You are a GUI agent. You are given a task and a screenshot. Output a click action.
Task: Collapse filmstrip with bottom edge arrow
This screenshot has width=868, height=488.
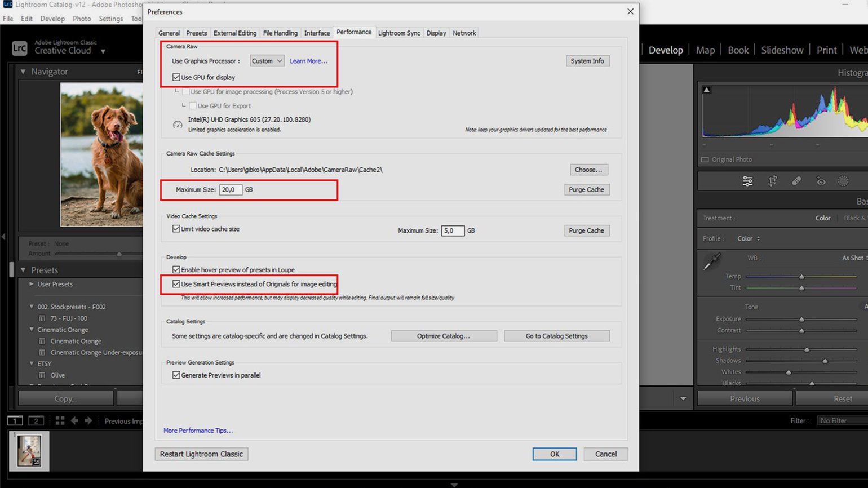pyautogui.click(x=454, y=485)
